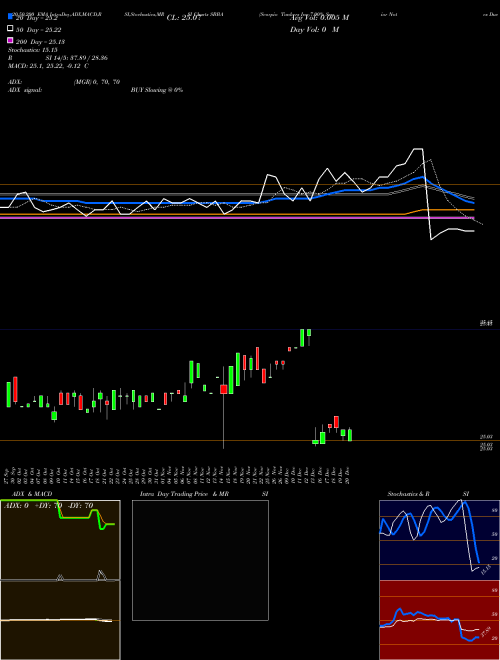Click the ADX: 0 reading in the ADX panel
Viewport: 500px width, 660px height.
pos(16,506)
